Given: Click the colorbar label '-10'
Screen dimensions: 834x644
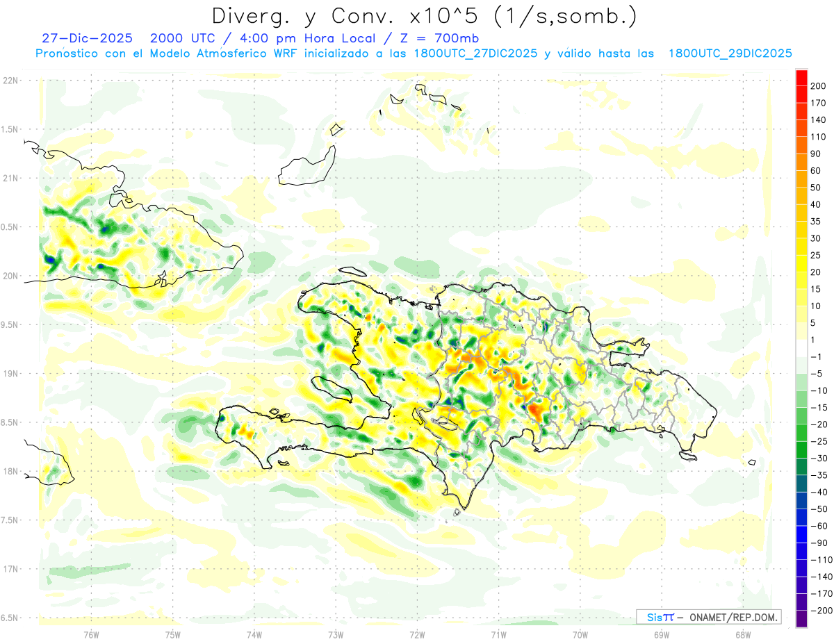Looking at the screenshot, I should (x=819, y=390).
